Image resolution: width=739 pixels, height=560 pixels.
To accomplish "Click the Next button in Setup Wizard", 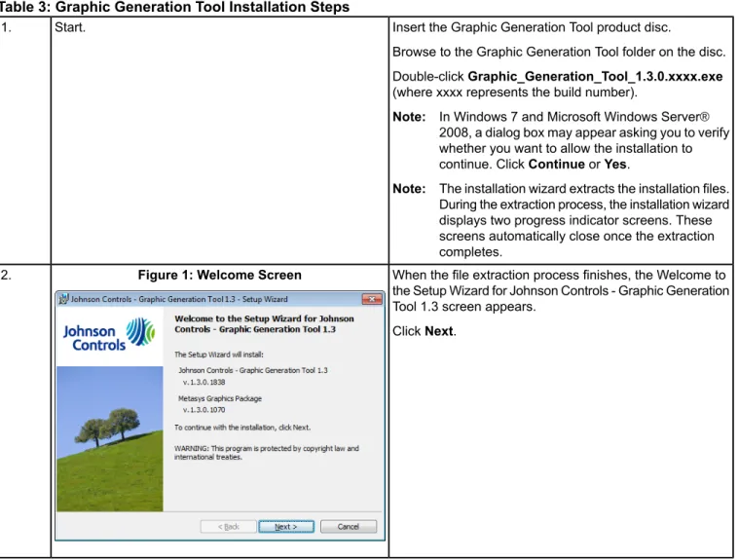I will point(286,527).
